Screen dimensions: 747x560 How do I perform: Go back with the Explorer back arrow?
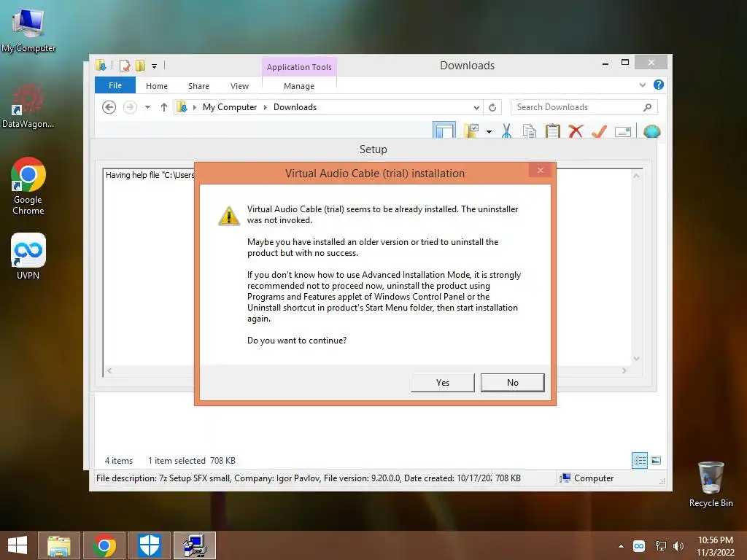(109, 107)
